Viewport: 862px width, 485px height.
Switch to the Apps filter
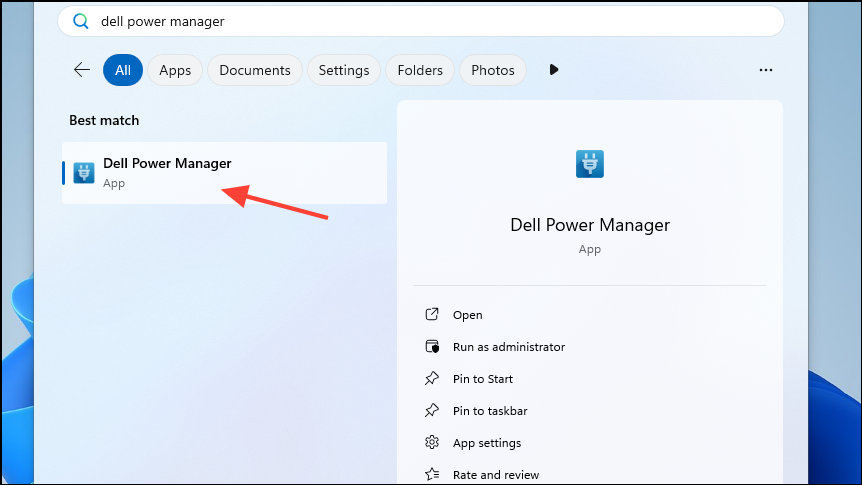[x=175, y=70]
